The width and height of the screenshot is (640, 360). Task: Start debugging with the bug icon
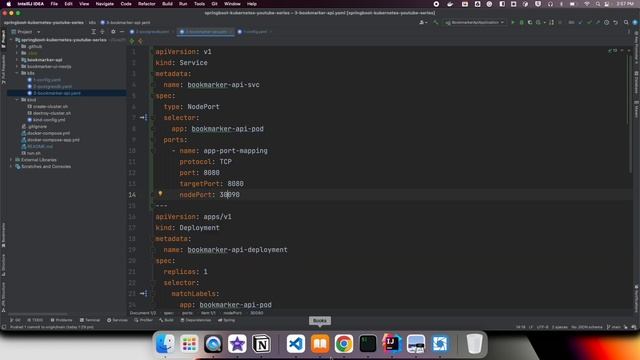tap(522, 22)
